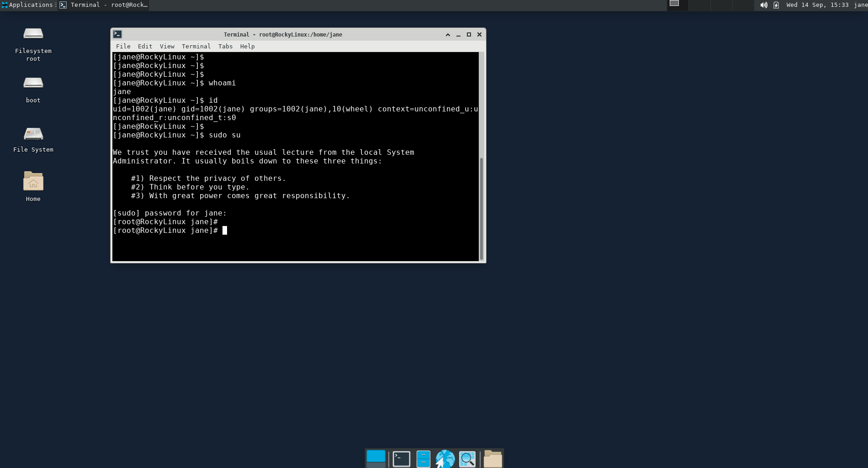Launch web browser globe icon in dock
This screenshot has width=868, height=468.
(x=445, y=459)
